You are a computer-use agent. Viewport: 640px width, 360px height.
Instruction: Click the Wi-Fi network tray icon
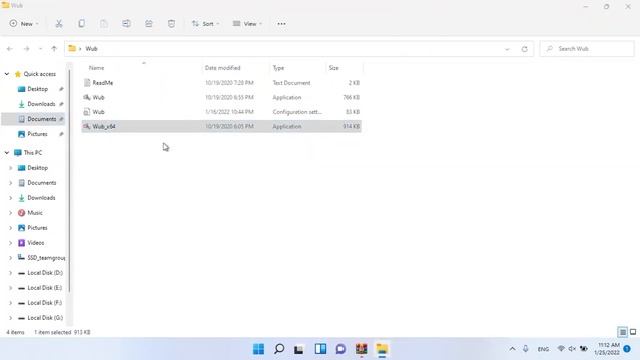point(561,349)
